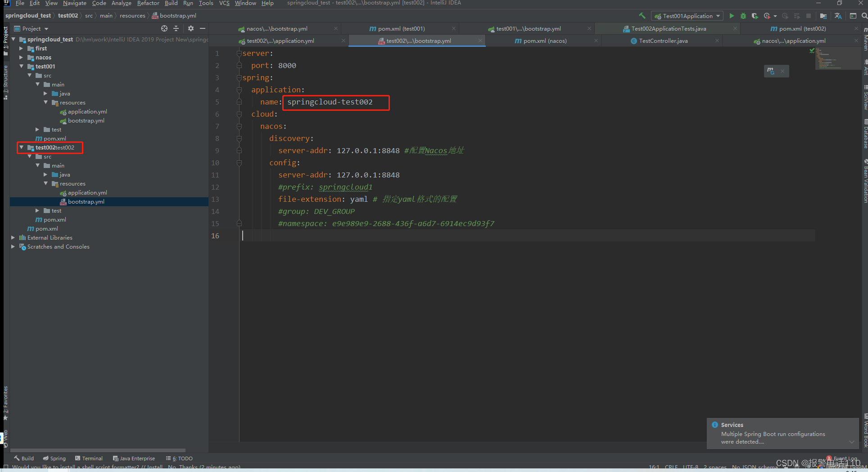
Task: Expand the External Libraries node
Action: pos(13,237)
